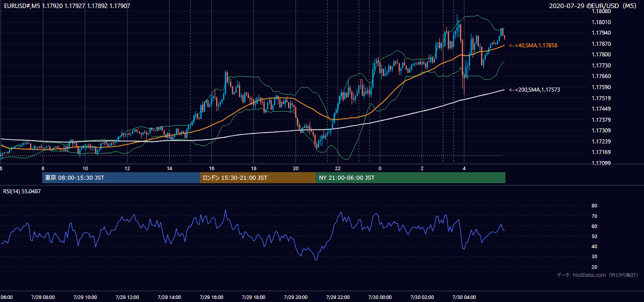The height and width of the screenshot is (302, 644).
Task: Click price axis label 1.17730
Action: click(x=601, y=65)
